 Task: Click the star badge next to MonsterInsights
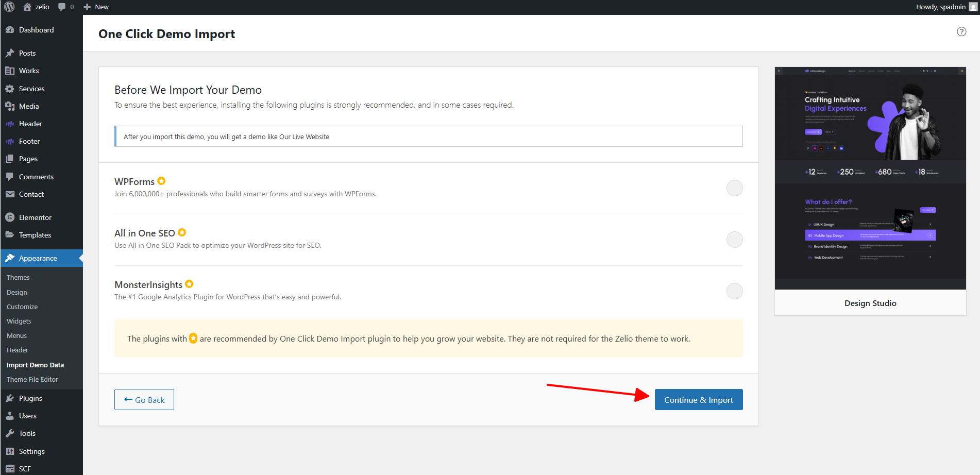189,284
